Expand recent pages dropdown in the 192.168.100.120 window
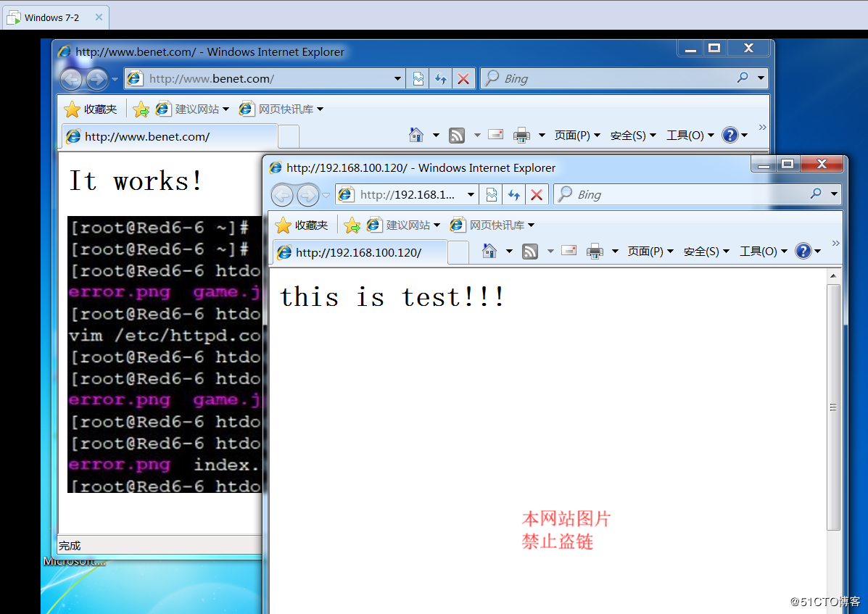The width and height of the screenshot is (868, 614). pyautogui.click(x=326, y=195)
